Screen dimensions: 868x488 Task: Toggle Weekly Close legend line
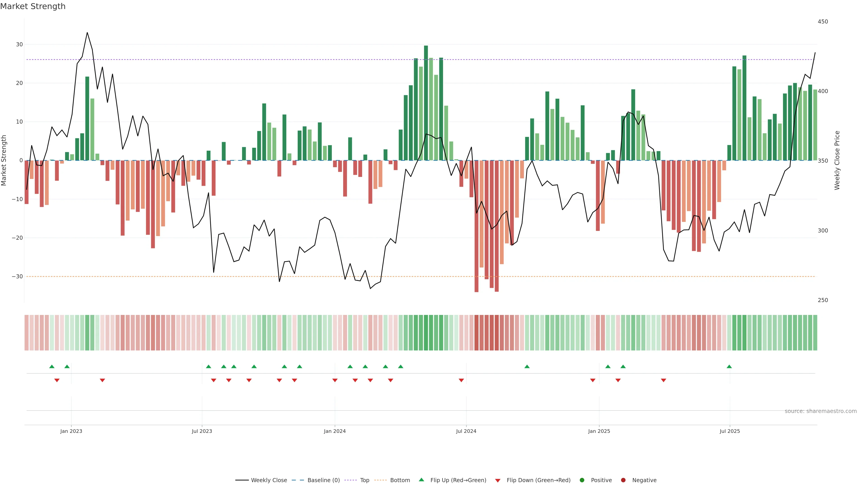coord(242,480)
